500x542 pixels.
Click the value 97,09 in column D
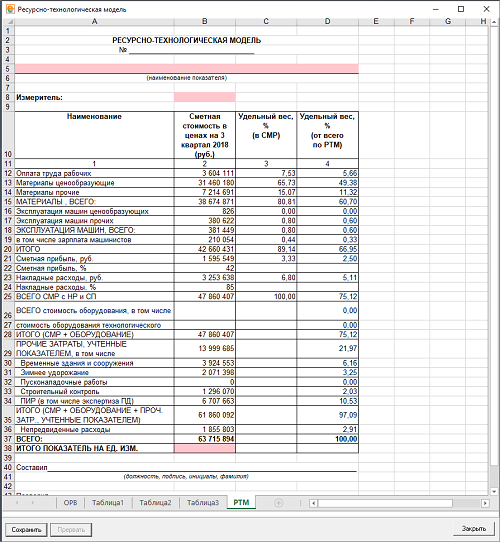(327, 415)
